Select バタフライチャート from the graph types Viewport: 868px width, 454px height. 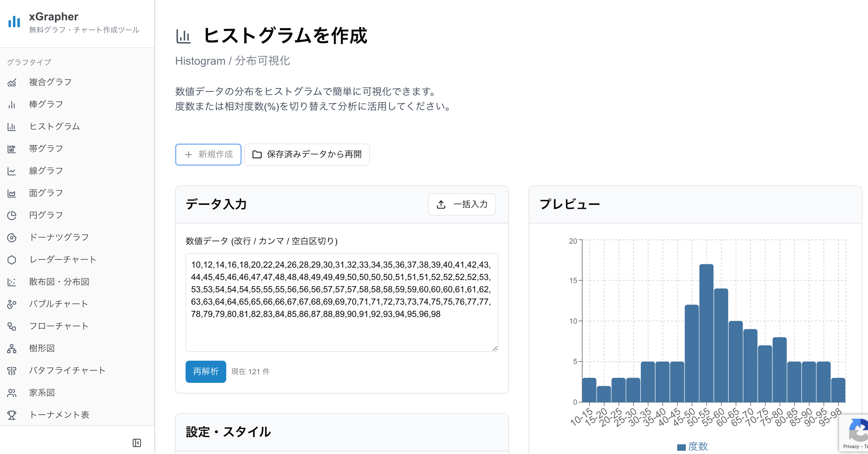click(x=12, y=371)
